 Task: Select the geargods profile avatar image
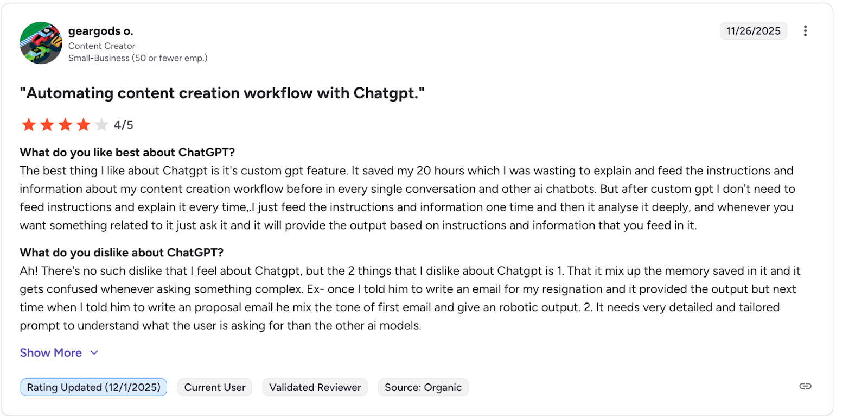(x=40, y=43)
